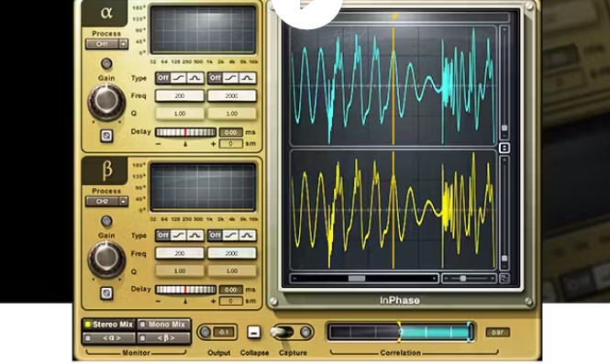Viewport: 610px width, 364px height.
Task: Monitor the <β> channel only
Action: coord(163,338)
